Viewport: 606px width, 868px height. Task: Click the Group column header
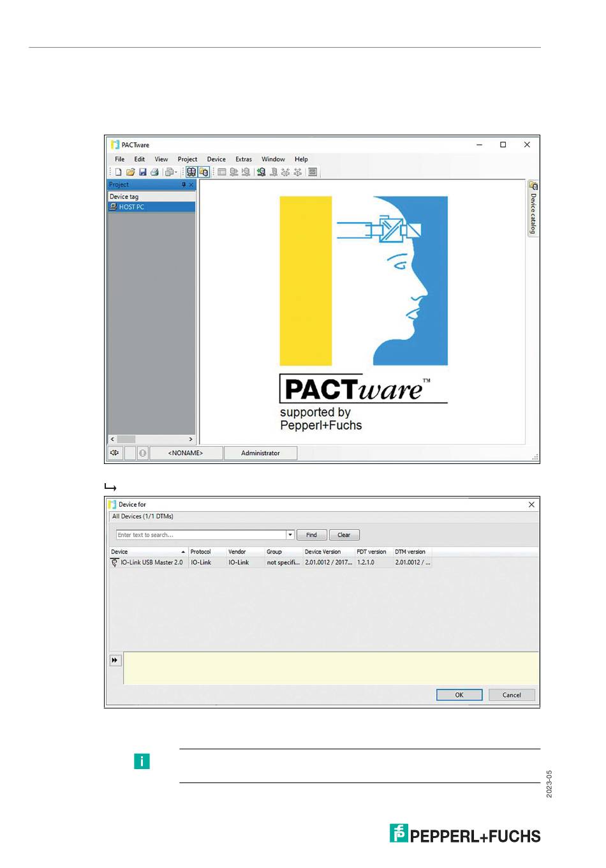(283, 552)
